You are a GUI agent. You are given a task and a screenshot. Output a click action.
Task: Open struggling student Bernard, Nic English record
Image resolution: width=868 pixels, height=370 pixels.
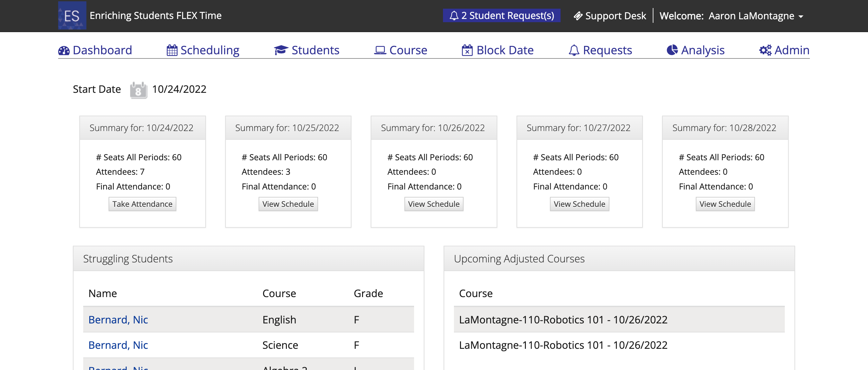(118, 319)
